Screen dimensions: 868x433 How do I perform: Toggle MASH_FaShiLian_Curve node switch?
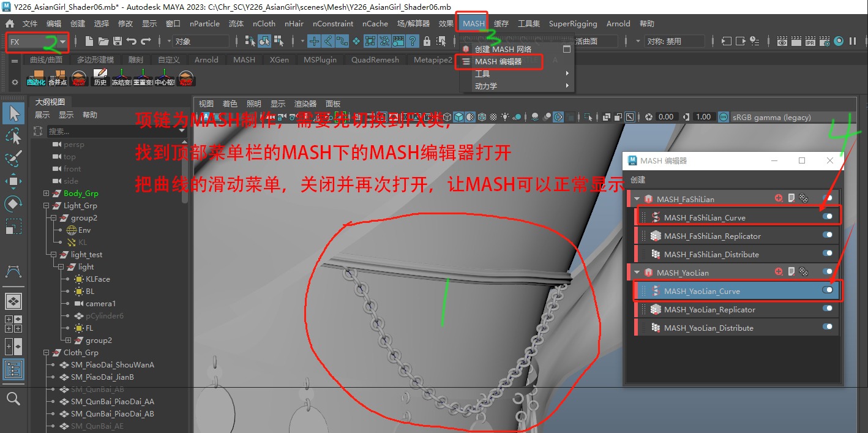(x=828, y=217)
